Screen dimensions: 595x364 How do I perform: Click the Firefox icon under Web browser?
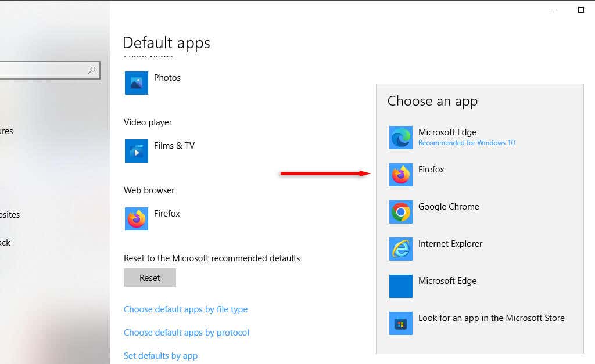point(137,219)
